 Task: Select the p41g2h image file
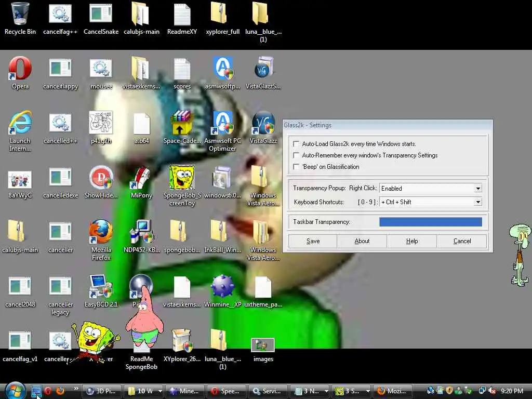point(101,128)
